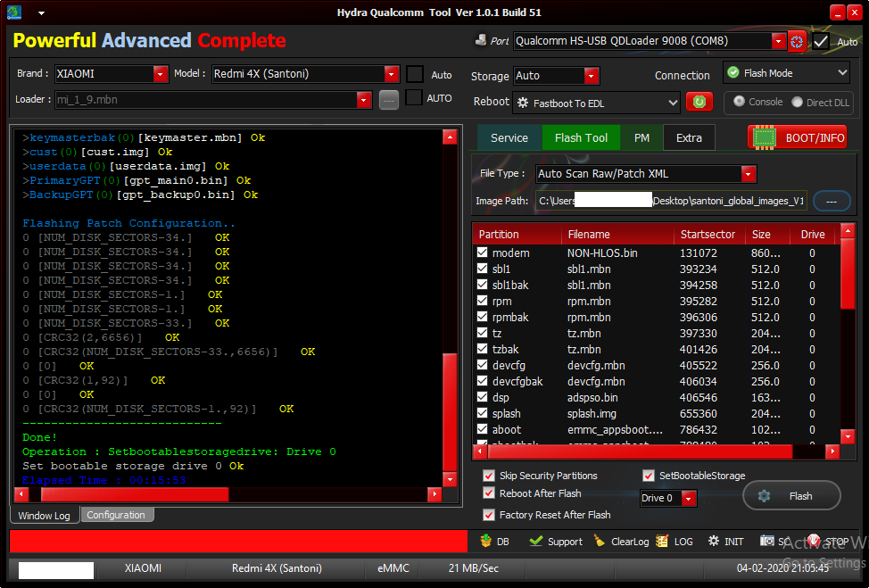
Task: Toggle the modem partition checkbox
Action: click(x=483, y=253)
